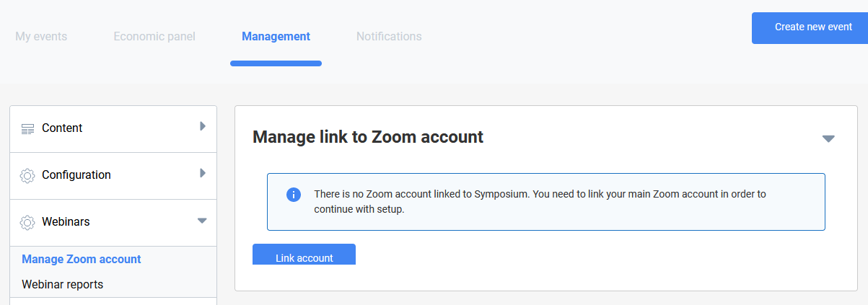Open the Webinar reports link
The image size is (868, 305).
coord(63,284)
